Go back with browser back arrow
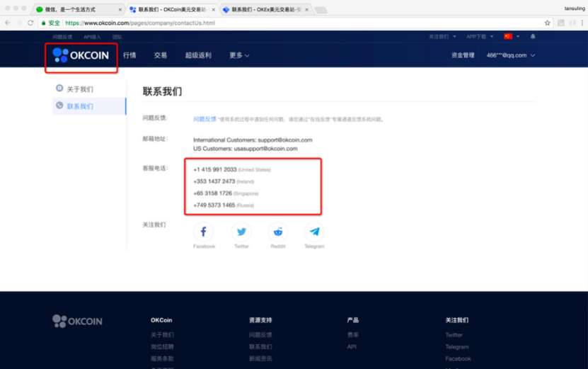 (8, 23)
